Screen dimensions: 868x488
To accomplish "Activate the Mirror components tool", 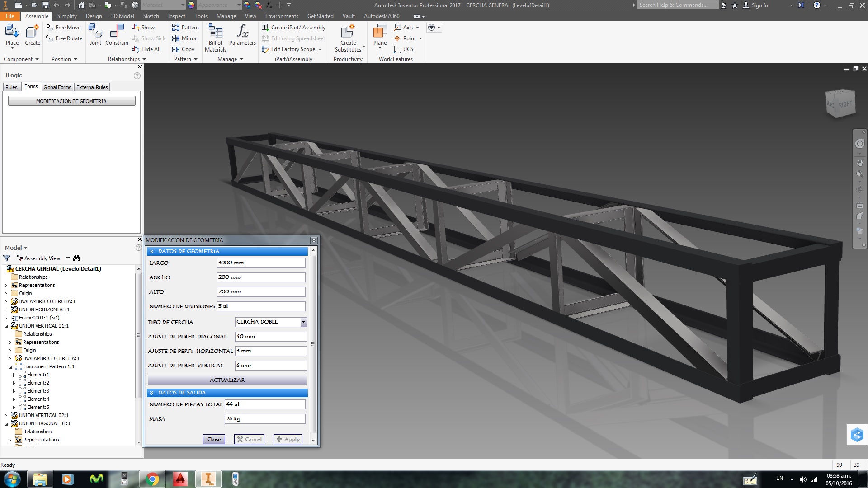I will [x=185, y=38].
